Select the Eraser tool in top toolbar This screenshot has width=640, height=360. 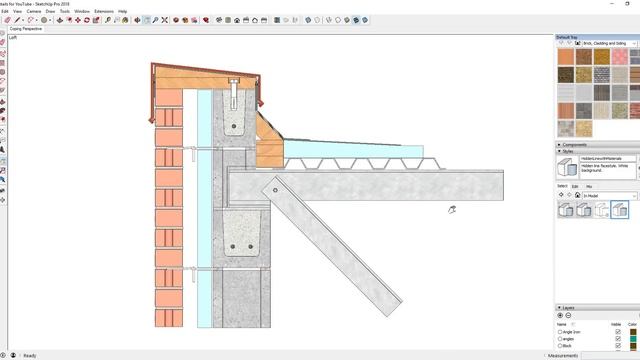coord(7,20)
